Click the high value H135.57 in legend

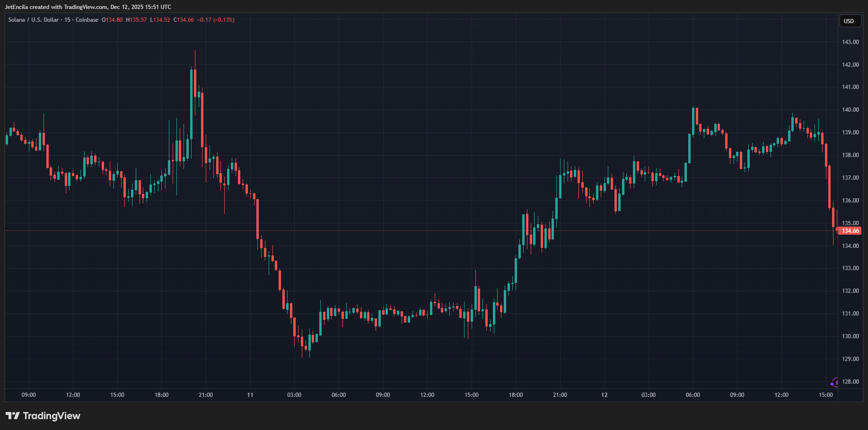[x=136, y=20]
